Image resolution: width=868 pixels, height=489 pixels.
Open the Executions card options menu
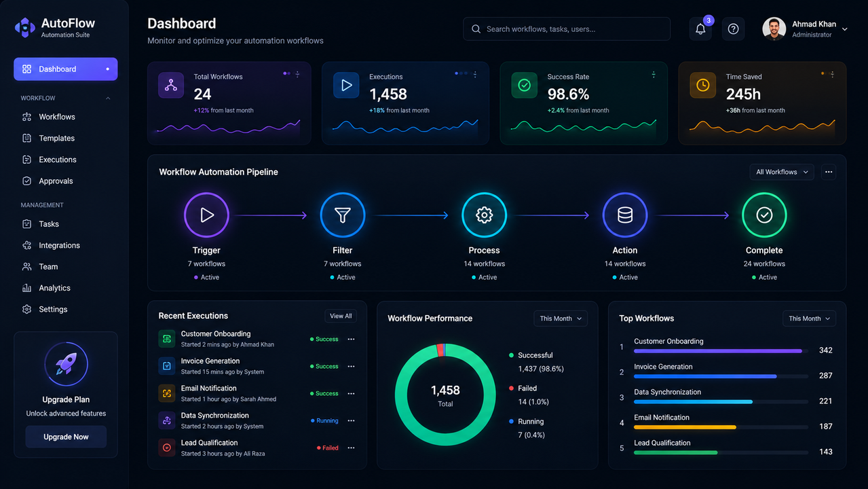tap(475, 74)
